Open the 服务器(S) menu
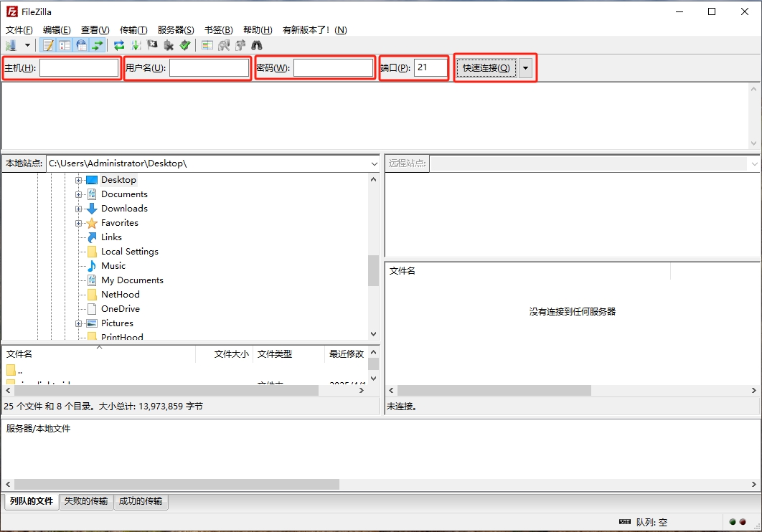Viewport: 762px width, 532px height. 176,30
